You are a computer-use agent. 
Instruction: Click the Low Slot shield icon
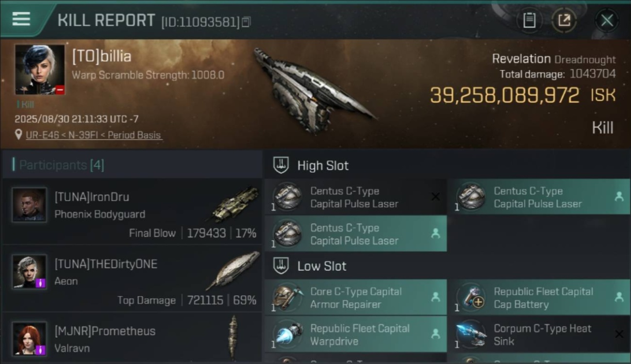[281, 265]
